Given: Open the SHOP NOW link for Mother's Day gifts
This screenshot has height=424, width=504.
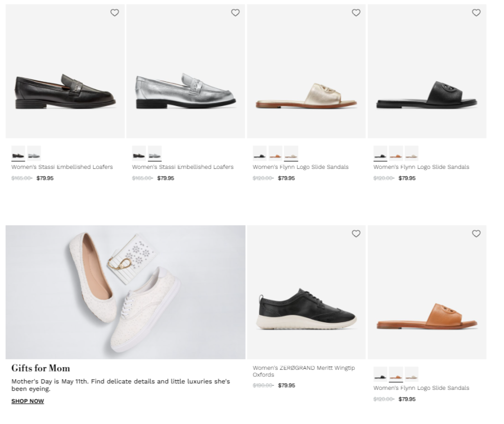Looking at the screenshot, I should (27, 401).
